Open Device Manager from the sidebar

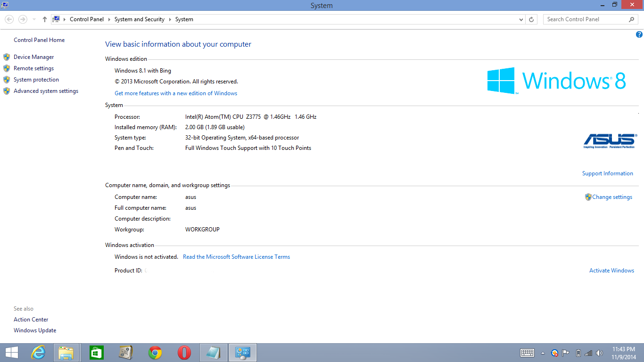[x=33, y=57]
